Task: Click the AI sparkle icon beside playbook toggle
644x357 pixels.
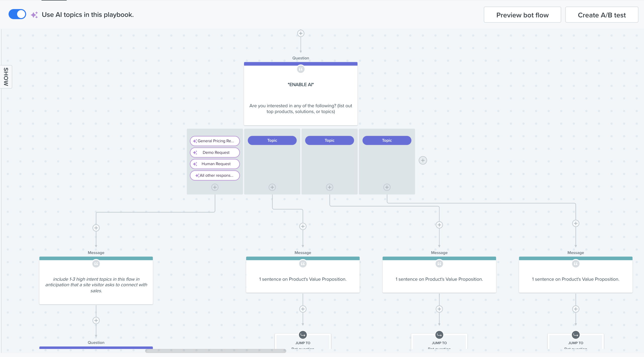Action: [34, 15]
